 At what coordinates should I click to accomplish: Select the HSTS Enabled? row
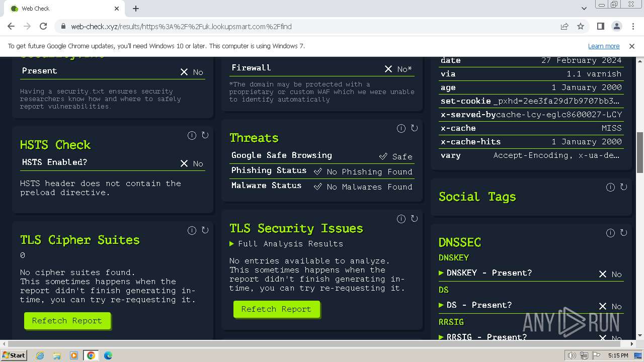113,163
